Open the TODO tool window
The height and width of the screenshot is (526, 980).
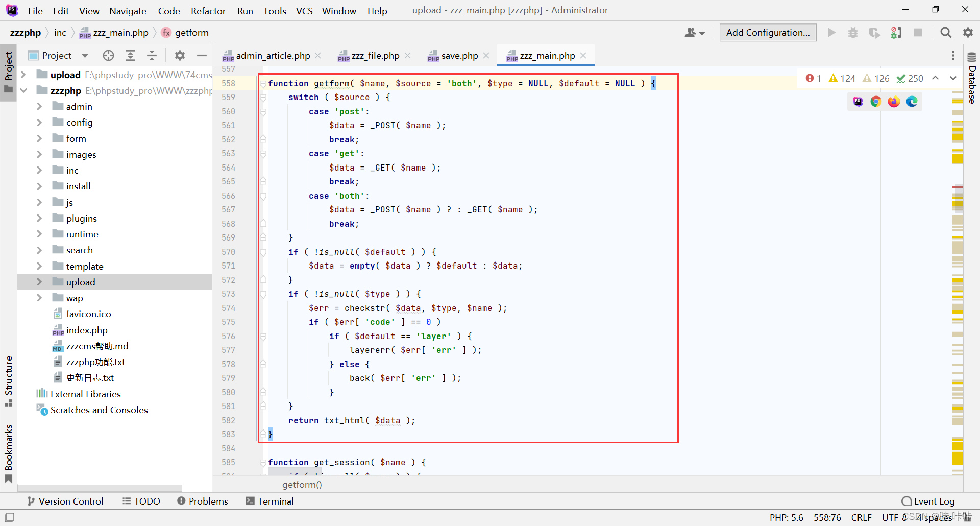141,501
